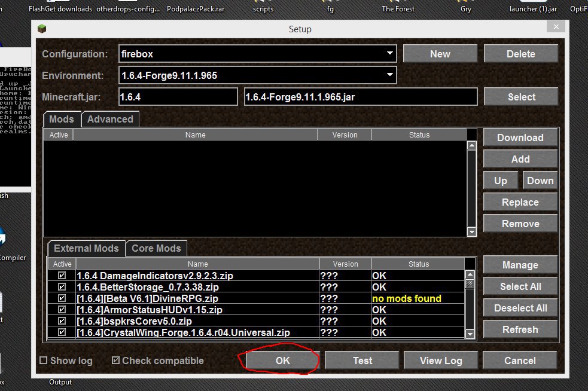
Task: Click the Refresh button
Action: (520, 329)
